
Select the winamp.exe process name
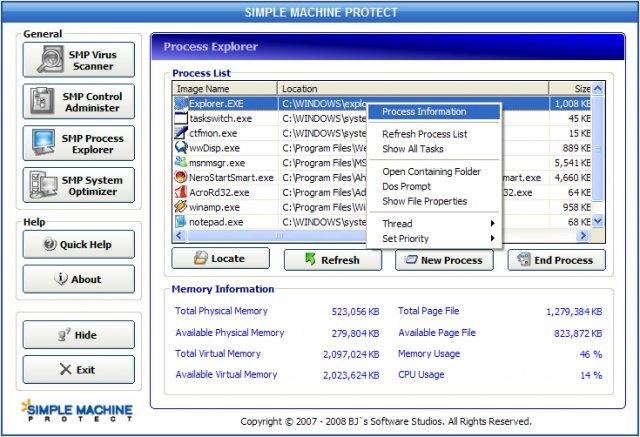(214, 207)
